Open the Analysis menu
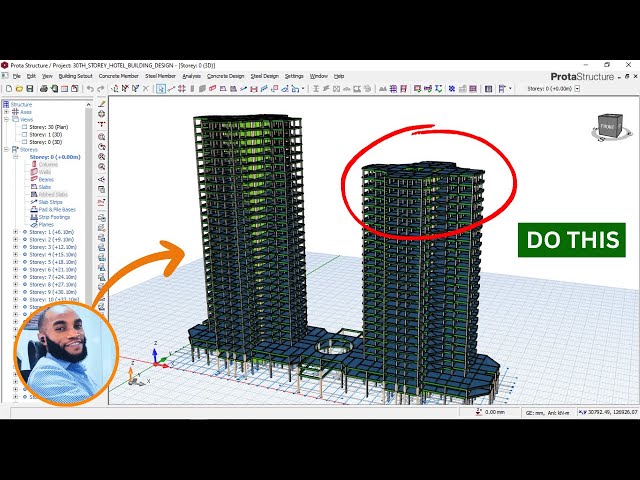Screen dimensions: 640x480 tap(191, 76)
